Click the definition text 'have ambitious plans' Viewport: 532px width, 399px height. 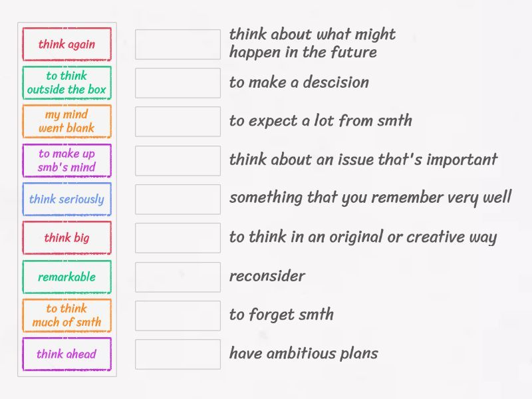[303, 353]
